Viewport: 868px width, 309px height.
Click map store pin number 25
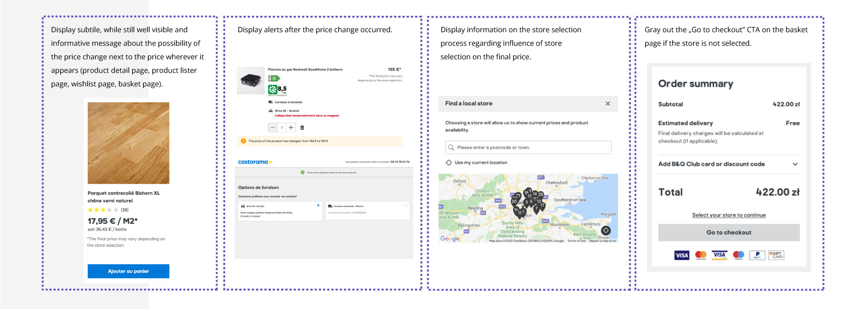click(541, 195)
